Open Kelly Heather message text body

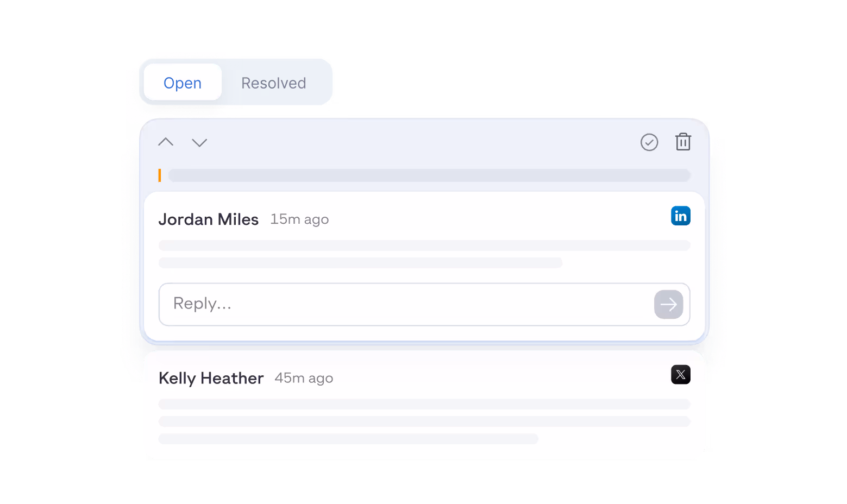pos(424,421)
